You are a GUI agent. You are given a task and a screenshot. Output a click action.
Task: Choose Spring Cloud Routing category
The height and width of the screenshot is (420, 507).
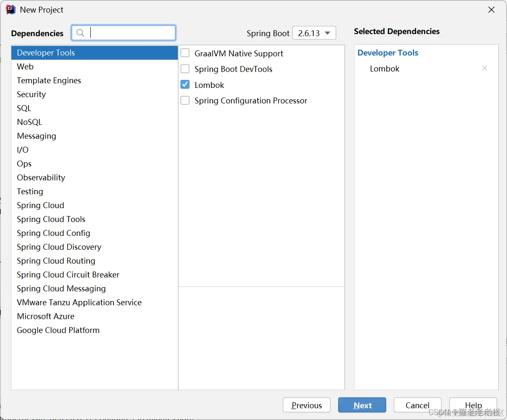click(95, 261)
